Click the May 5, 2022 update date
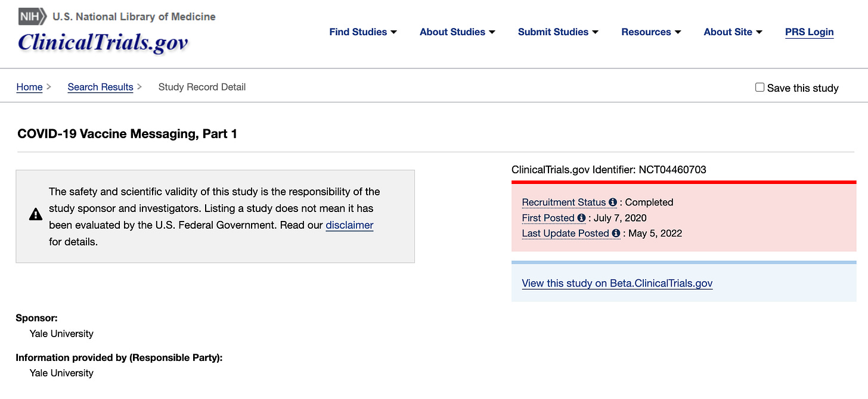 tap(655, 233)
